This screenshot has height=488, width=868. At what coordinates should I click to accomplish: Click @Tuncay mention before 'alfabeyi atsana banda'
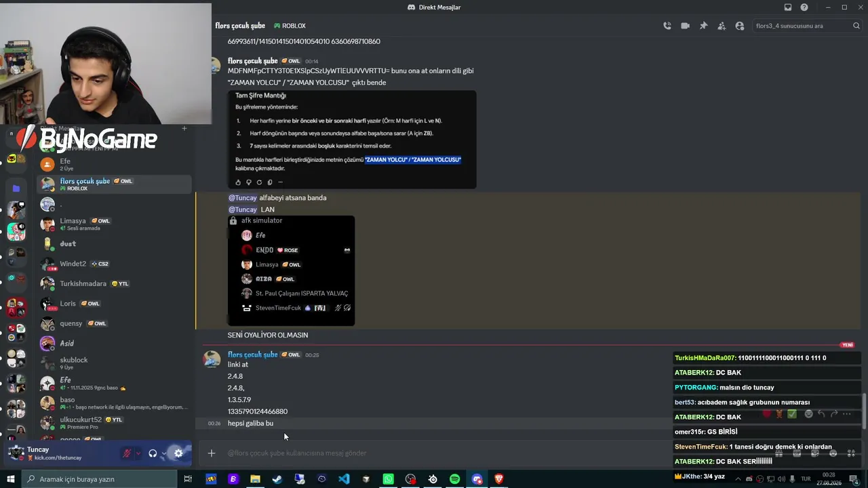click(x=243, y=198)
